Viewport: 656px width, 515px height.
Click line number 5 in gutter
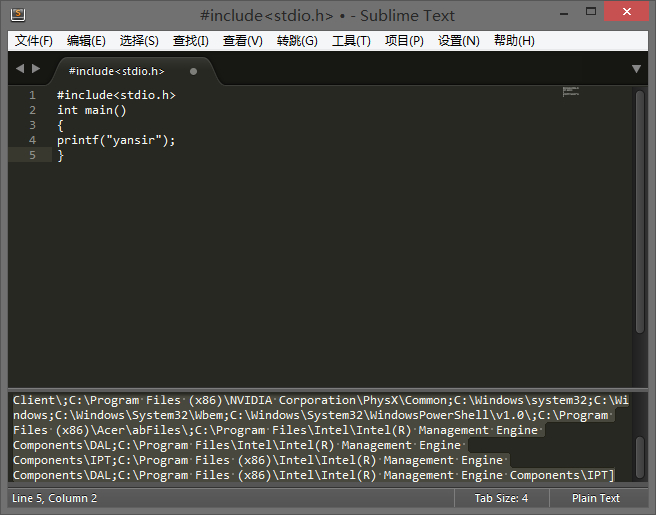pos(32,156)
